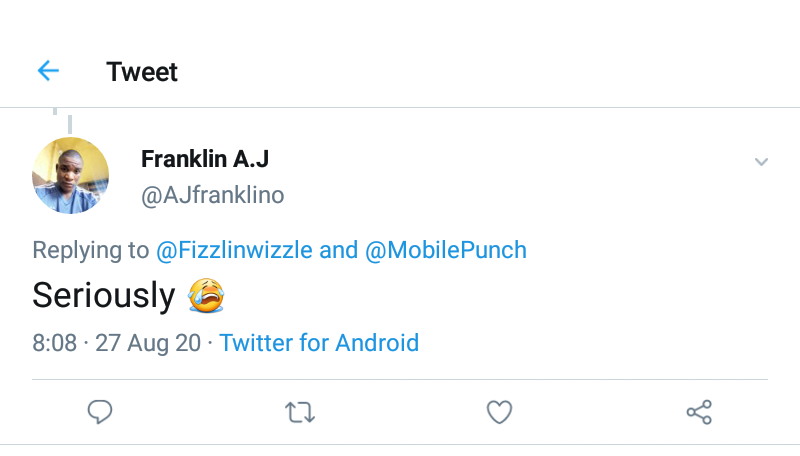
Task: Reply to Franklin A.J's tweet
Action: point(99,411)
